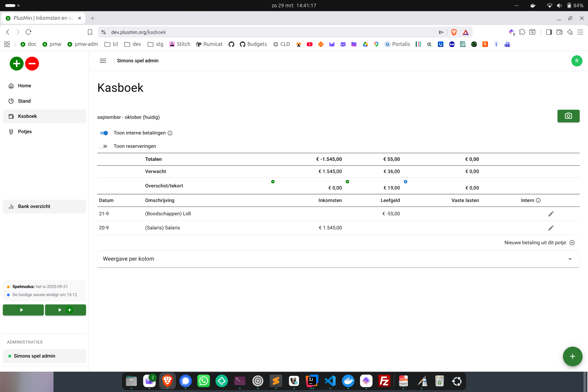This screenshot has height=392, width=588.
Task: Click the red minus circle in sidebar
Action: [x=32, y=64]
